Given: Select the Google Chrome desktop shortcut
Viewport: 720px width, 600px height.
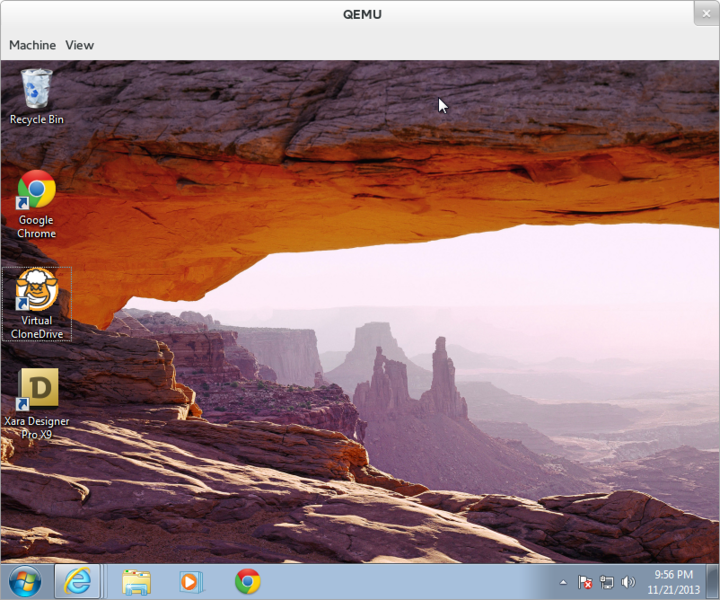Looking at the screenshot, I should coord(36,191).
